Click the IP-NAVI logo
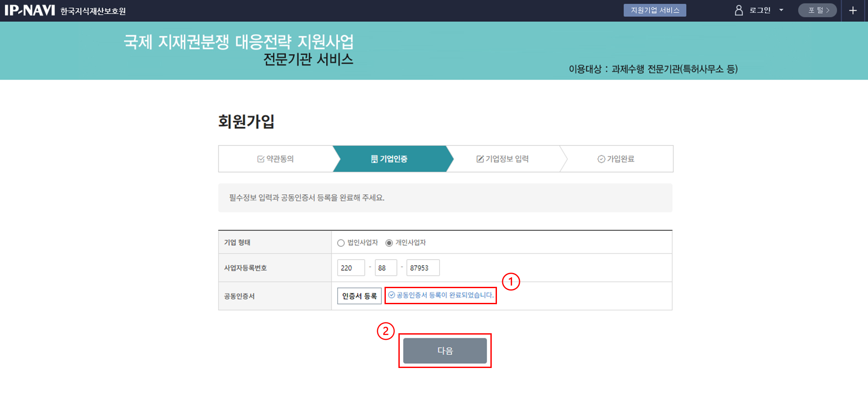Viewport: 868px width, 404px height. coord(30,10)
